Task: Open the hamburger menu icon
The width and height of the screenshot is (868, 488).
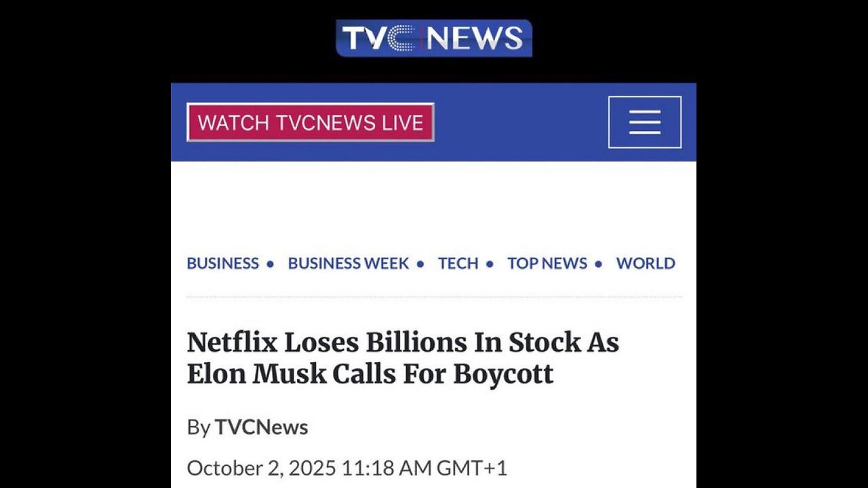Action: pyautogui.click(x=644, y=122)
